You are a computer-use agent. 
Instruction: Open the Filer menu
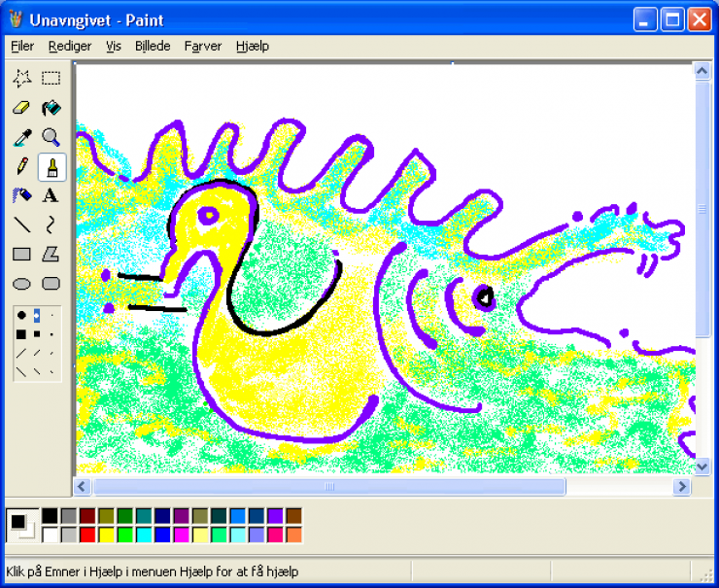22,47
